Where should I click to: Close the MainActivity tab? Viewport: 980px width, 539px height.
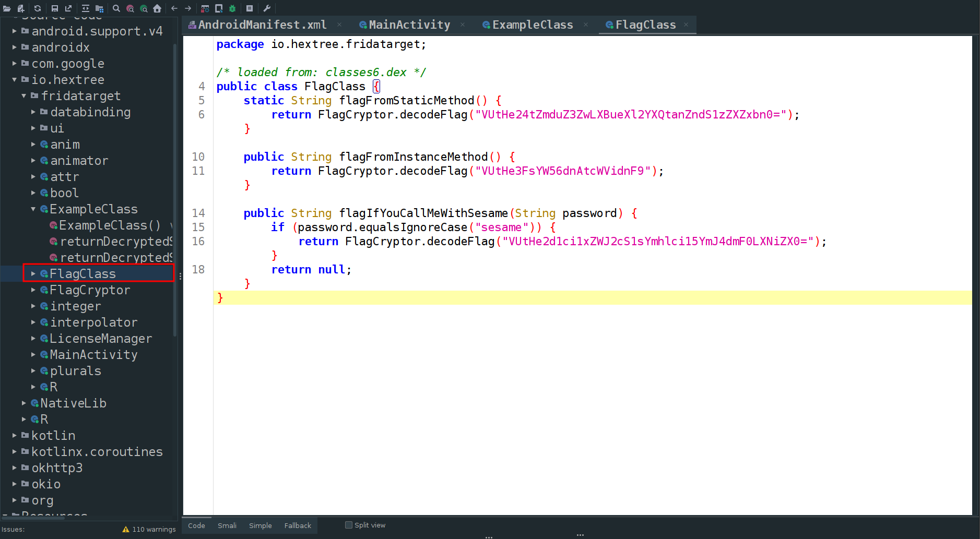[463, 25]
